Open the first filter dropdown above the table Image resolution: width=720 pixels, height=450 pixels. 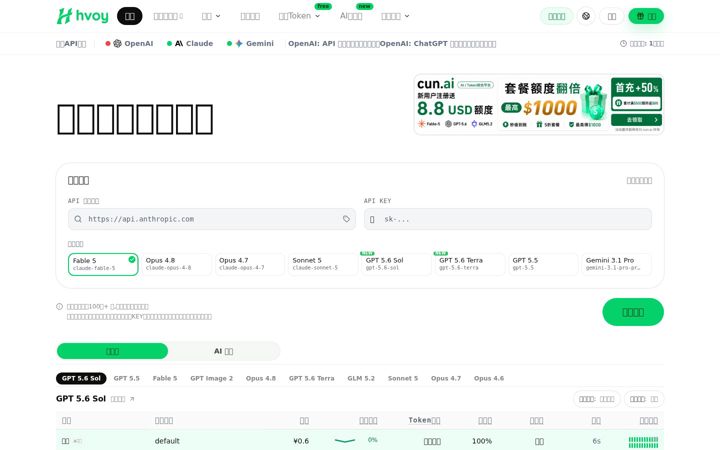tap(596, 399)
